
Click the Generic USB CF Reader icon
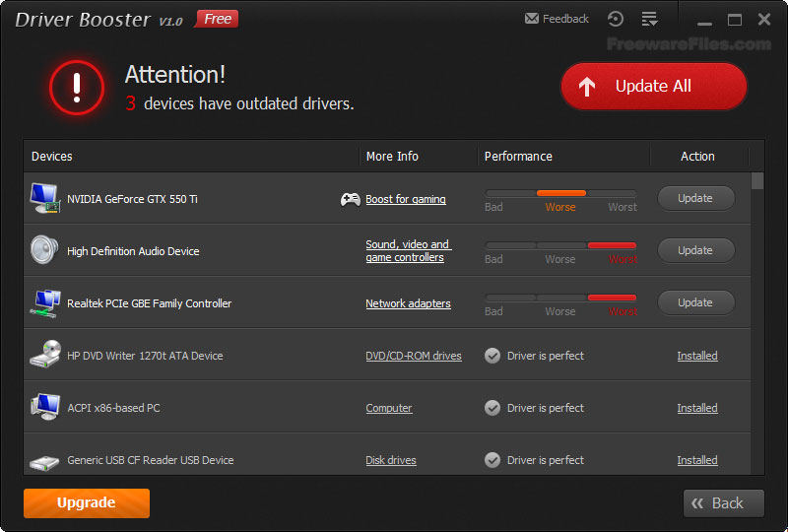pyautogui.click(x=44, y=460)
